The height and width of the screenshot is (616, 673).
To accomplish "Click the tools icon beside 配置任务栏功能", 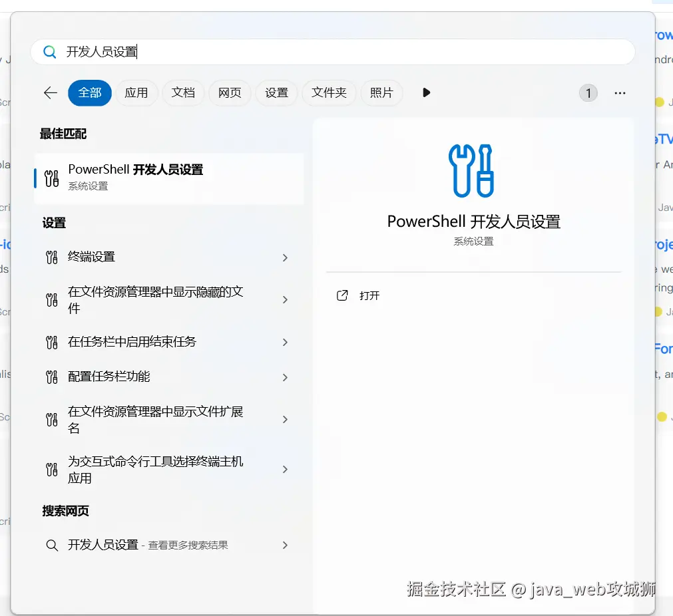I will click(x=51, y=377).
